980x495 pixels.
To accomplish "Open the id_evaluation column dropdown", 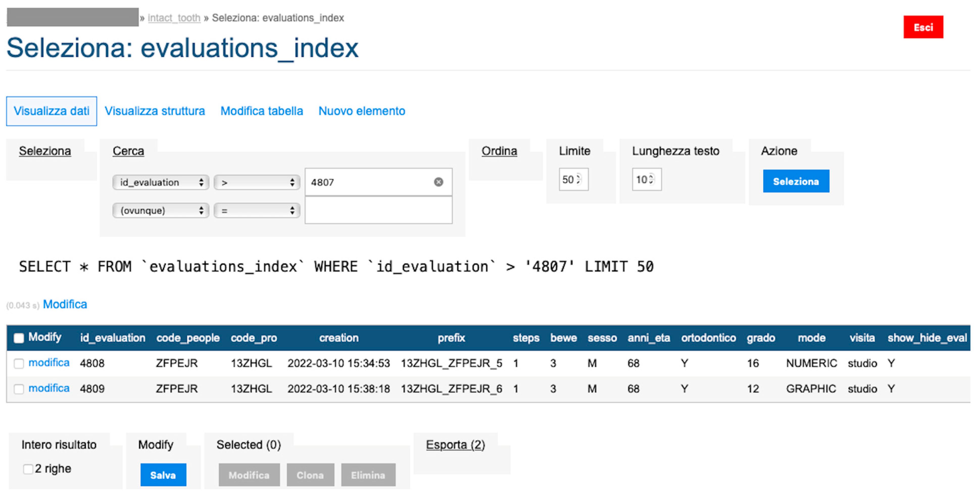I will [x=161, y=183].
